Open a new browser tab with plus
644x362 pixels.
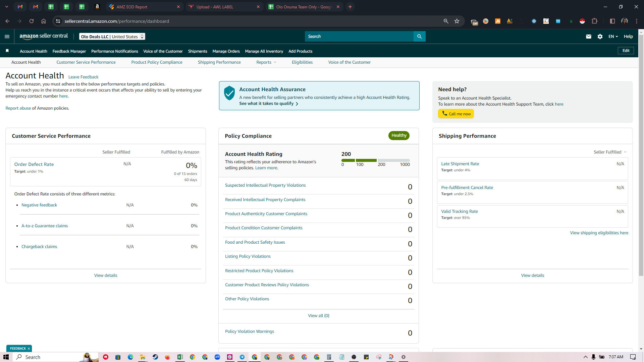tap(350, 7)
